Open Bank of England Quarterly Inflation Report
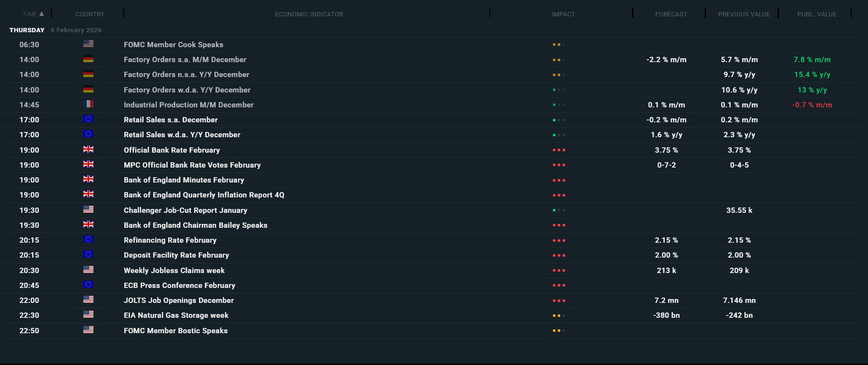The height and width of the screenshot is (365, 868). coord(204,195)
